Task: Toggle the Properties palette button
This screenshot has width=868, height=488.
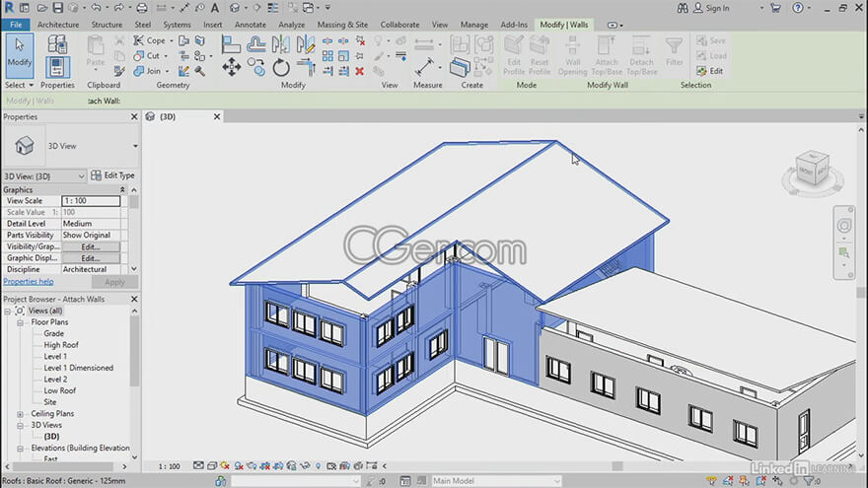Action: [x=57, y=67]
